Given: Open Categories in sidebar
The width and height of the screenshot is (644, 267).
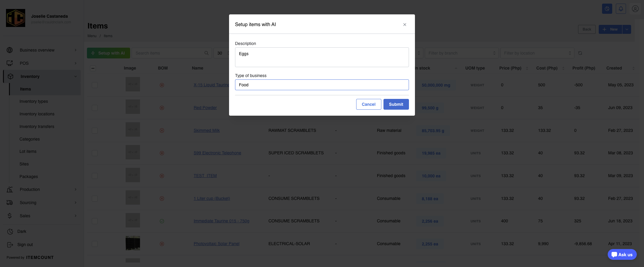Looking at the screenshot, I should (29, 139).
